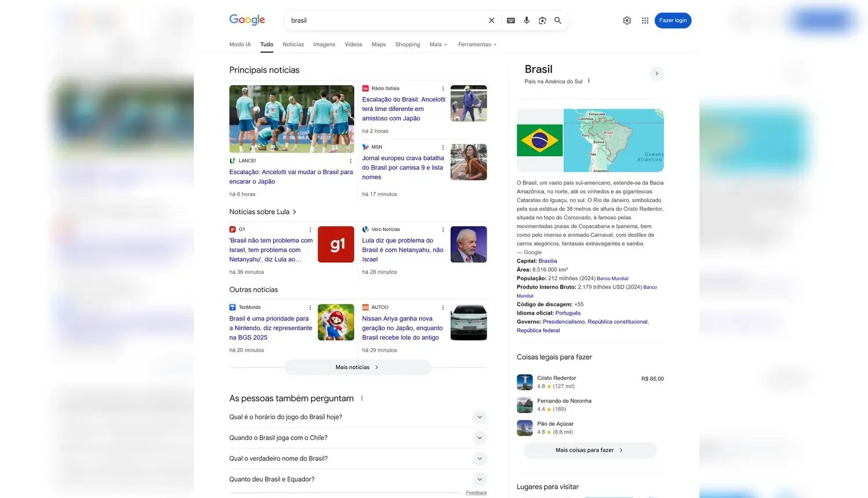Open the on-screen keyboard input tool
The image size is (868, 498).
click(x=510, y=20)
